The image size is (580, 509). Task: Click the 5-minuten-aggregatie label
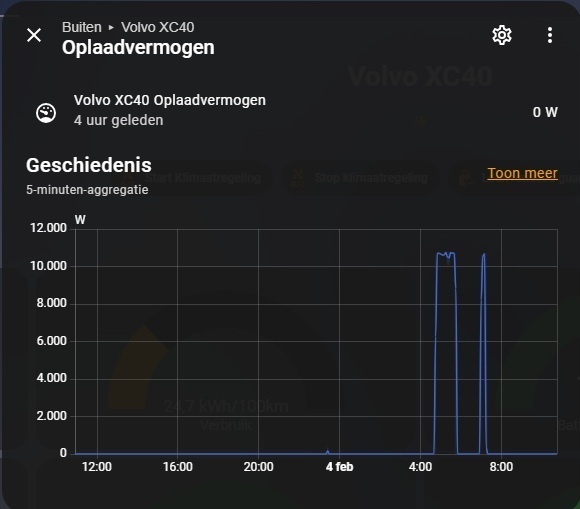pos(87,190)
